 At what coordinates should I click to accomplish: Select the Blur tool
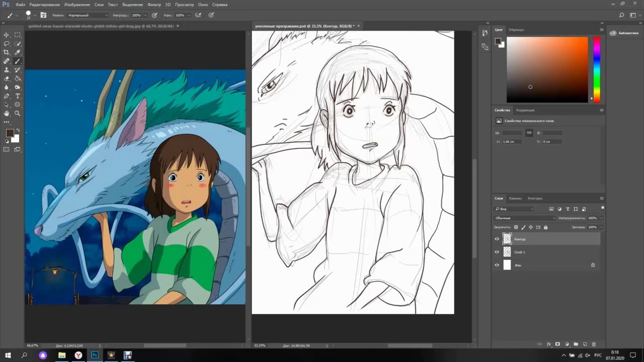[x=7, y=87]
